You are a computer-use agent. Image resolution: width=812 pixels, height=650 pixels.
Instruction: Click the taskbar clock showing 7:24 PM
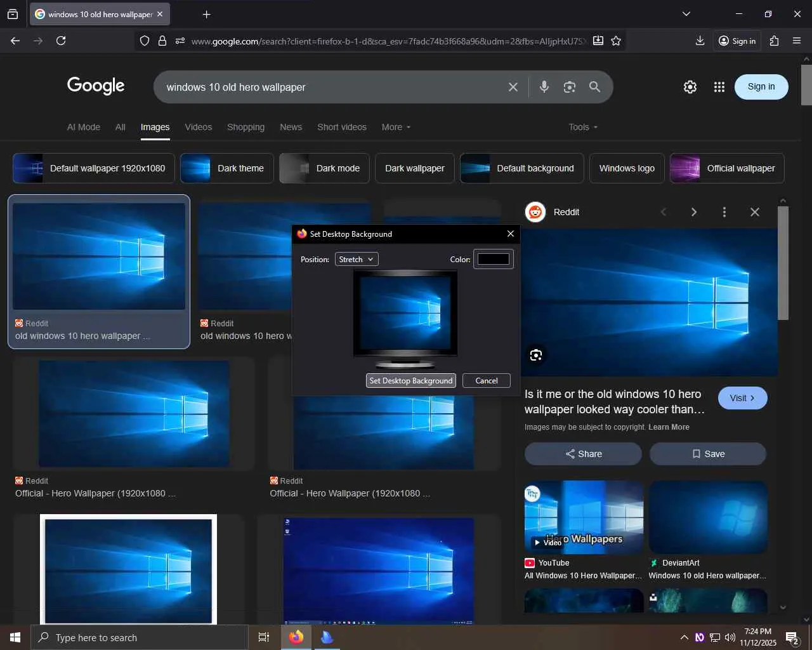(x=758, y=637)
